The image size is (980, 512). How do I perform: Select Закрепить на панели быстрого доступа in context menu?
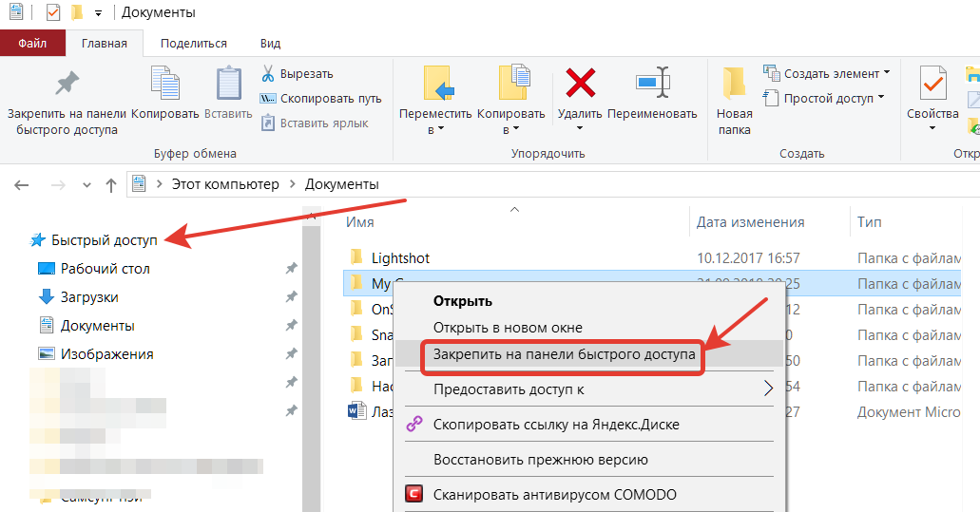pos(565,354)
